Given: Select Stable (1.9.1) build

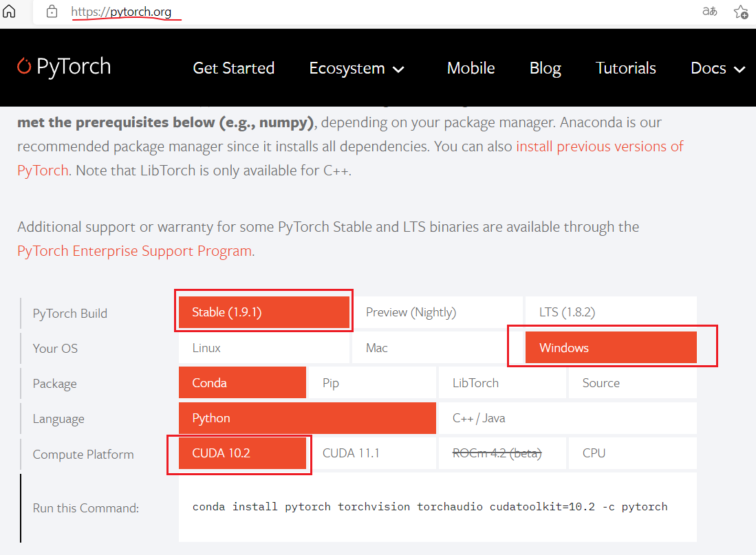Looking at the screenshot, I should point(263,312).
